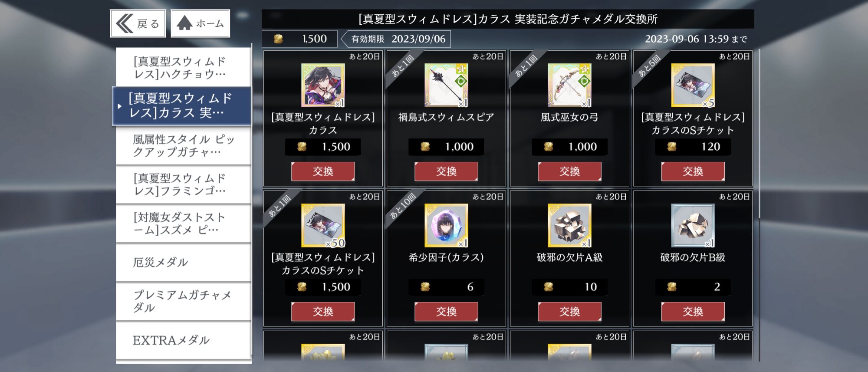
Task: Open the ハクチョウ medal exchange tab
Action: click(x=184, y=67)
